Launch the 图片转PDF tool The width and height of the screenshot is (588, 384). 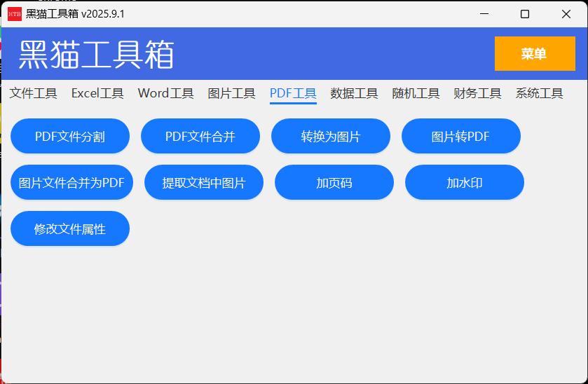pos(460,137)
